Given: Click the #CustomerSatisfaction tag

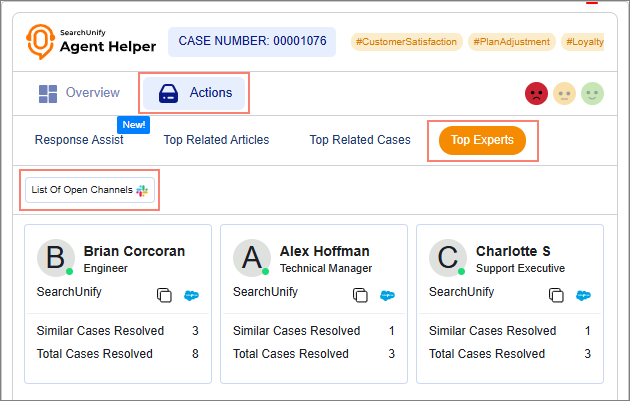Looking at the screenshot, I should (x=405, y=42).
